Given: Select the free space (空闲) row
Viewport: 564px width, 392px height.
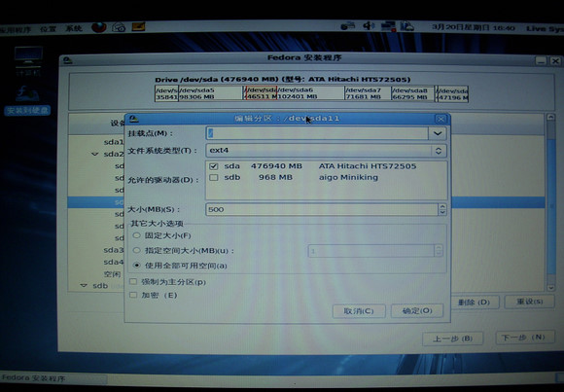Looking at the screenshot, I should pyautogui.click(x=112, y=274).
